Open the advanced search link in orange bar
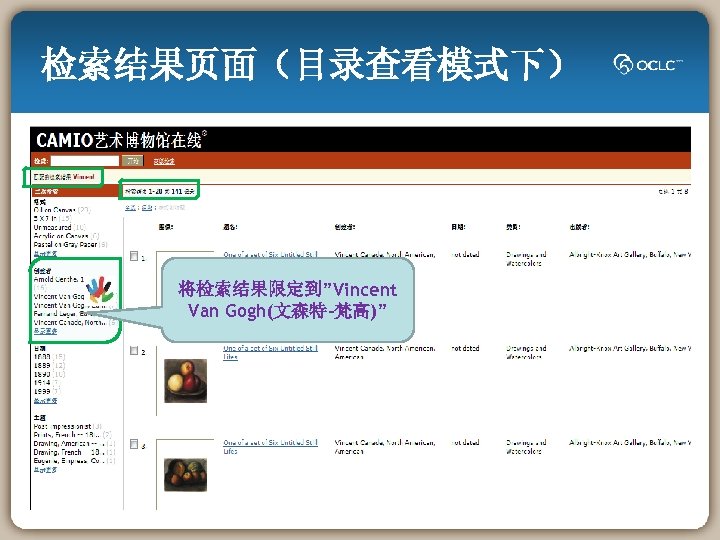The height and width of the screenshot is (540, 720). tap(164, 161)
